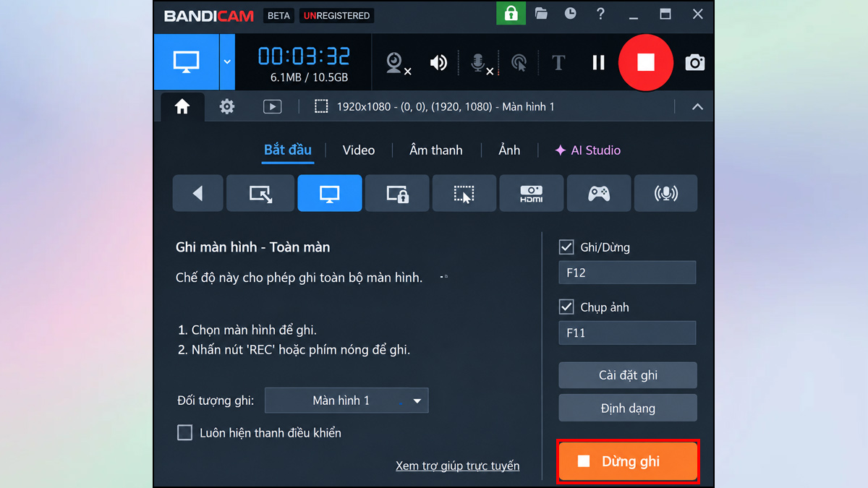This screenshot has width=868, height=488.
Task: Toggle the Chụp ảnh hotkey checkbox
Action: tap(566, 307)
